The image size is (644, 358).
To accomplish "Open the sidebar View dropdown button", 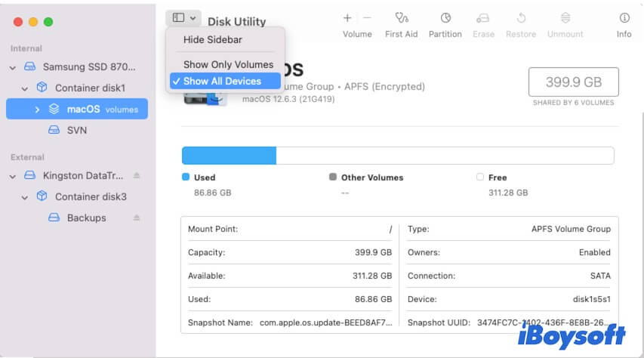I will (184, 17).
